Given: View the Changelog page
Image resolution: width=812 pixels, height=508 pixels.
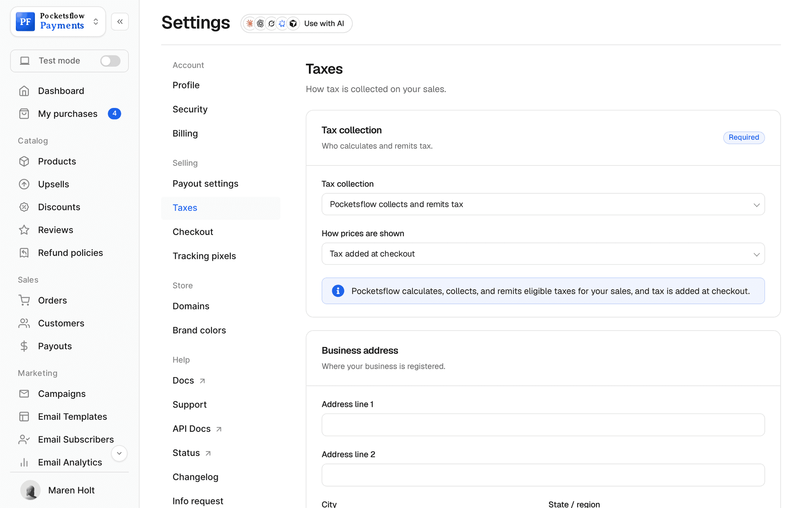Looking at the screenshot, I should (x=195, y=477).
